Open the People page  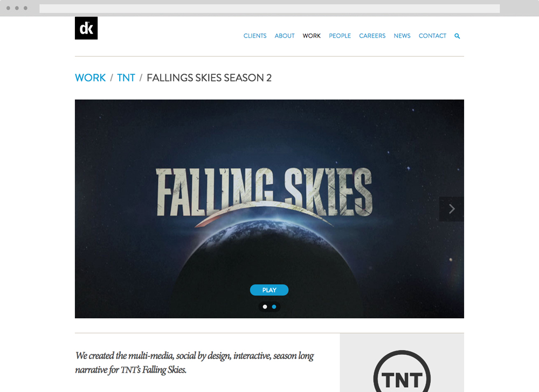pyautogui.click(x=340, y=36)
